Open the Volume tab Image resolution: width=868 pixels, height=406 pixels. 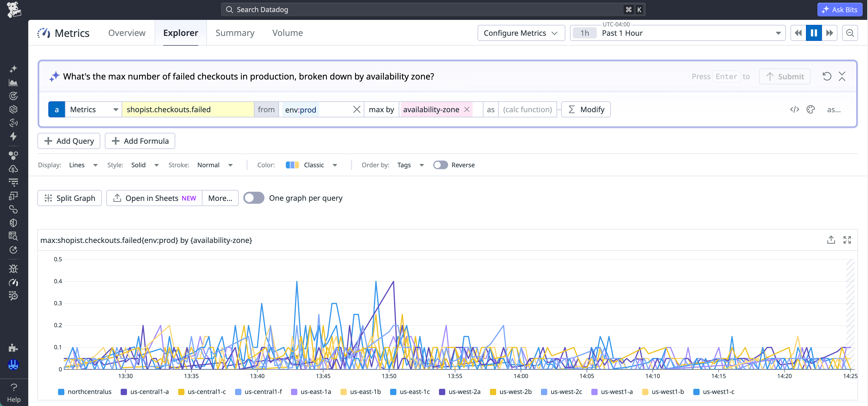click(x=287, y=33)
